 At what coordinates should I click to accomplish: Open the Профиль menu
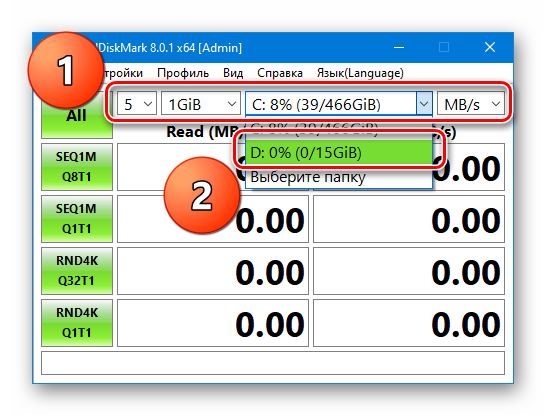pyautogui.click(x=183, y=73)
